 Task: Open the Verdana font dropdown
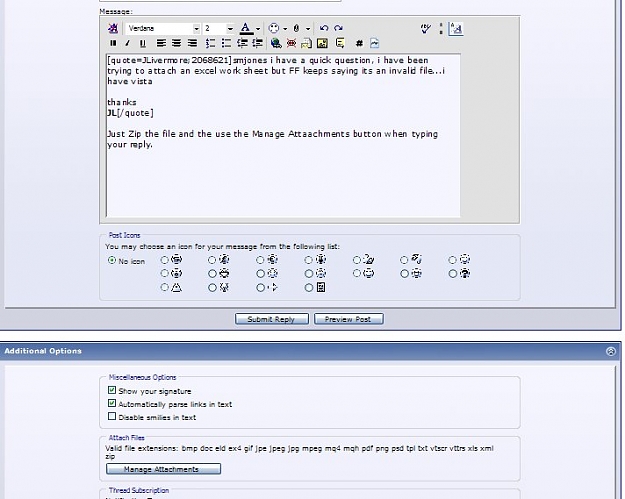point(163,28)
